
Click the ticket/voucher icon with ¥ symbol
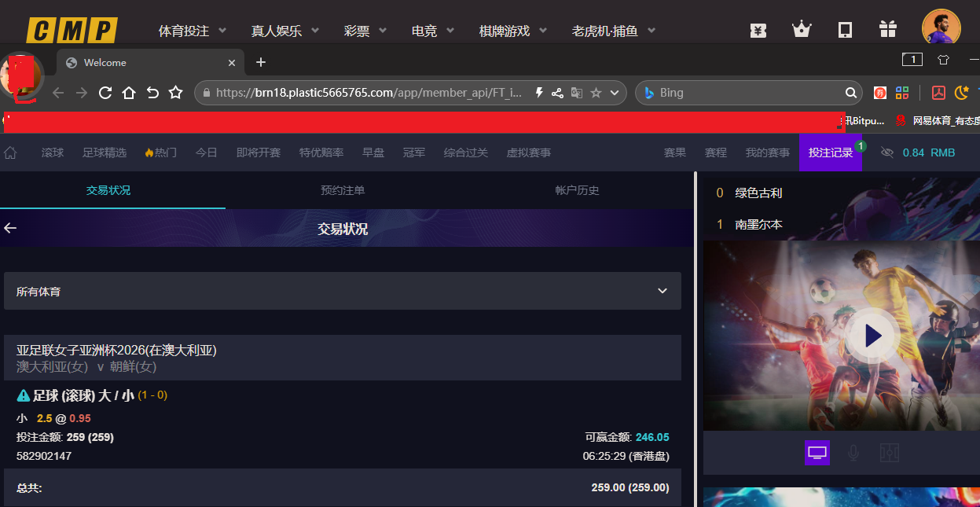(758, 29)
